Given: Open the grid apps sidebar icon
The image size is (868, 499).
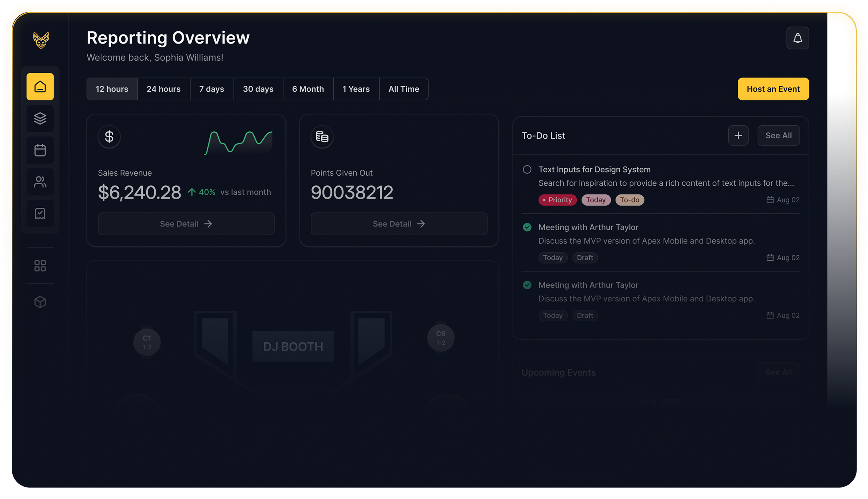Looking at the screenshot, I should coord(40,266).
